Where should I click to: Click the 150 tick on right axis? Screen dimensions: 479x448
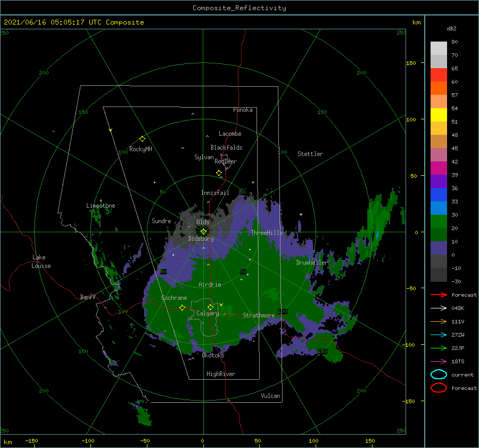coord(411,63)
